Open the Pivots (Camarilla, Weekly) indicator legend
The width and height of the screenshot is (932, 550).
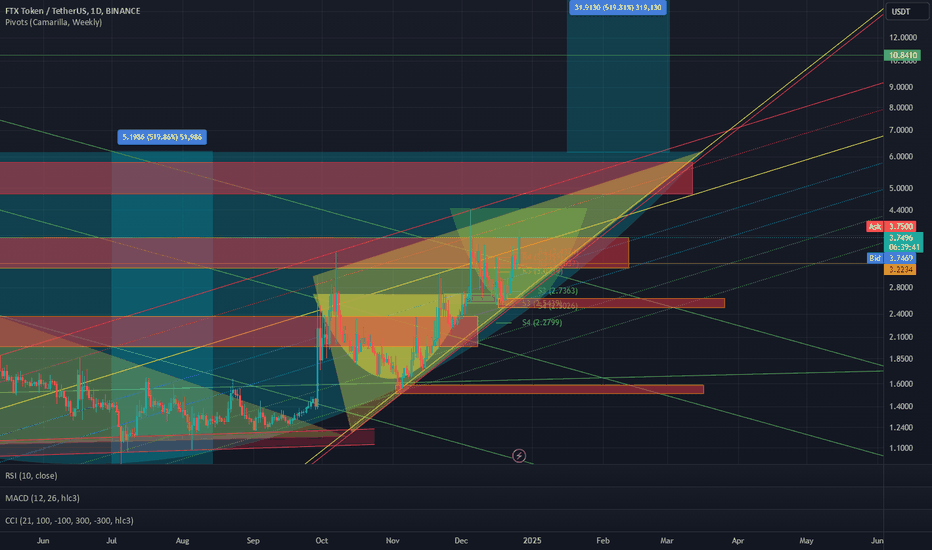[53, 22]
